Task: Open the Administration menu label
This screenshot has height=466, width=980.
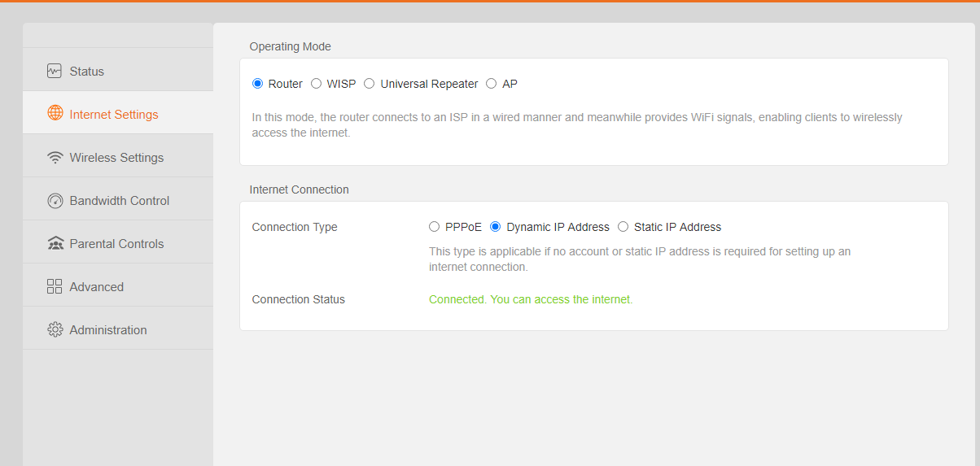Action: [x=108, y=330]
